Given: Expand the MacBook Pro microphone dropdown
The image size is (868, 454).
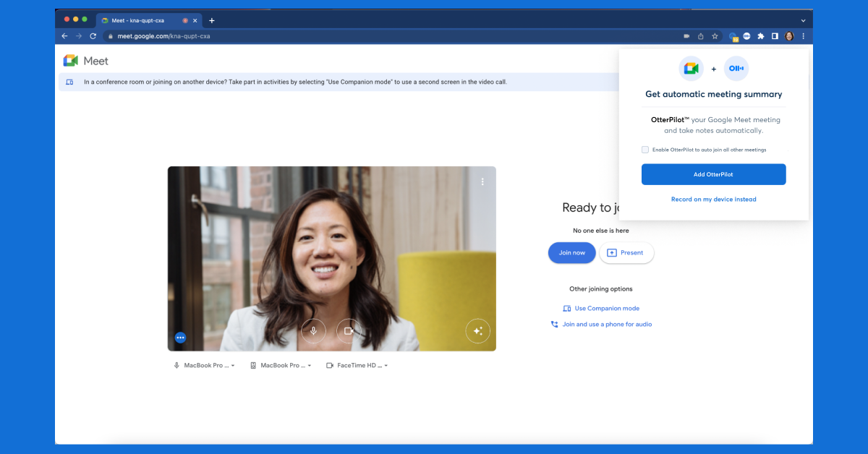Looking at the screenshot, I should tap(204, 366).
